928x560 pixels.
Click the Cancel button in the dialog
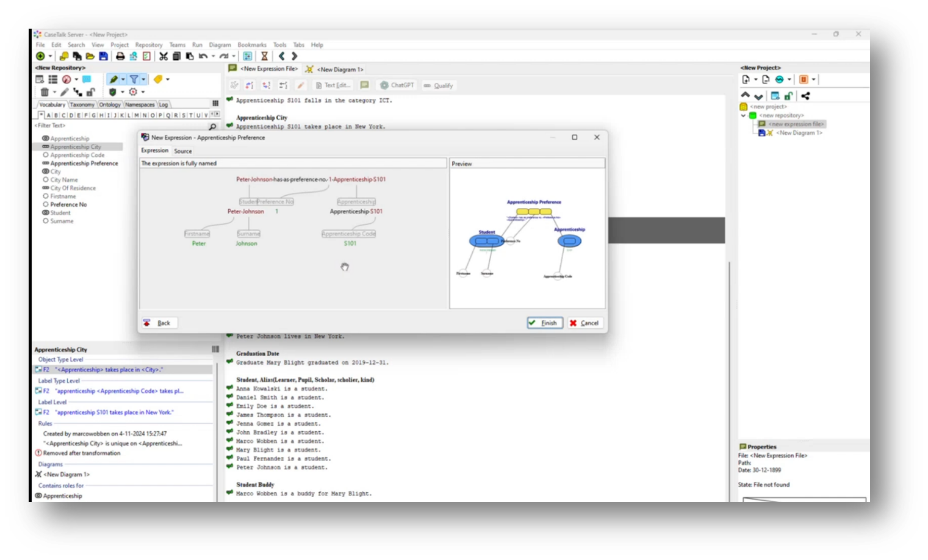pyautogui.click(x=584, y=323)
